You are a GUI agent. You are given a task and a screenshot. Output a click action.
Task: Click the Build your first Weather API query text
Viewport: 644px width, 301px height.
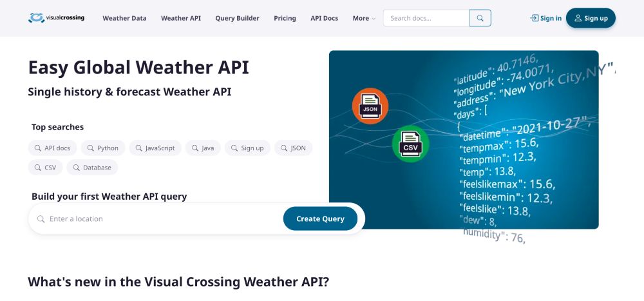coord(109,197)
